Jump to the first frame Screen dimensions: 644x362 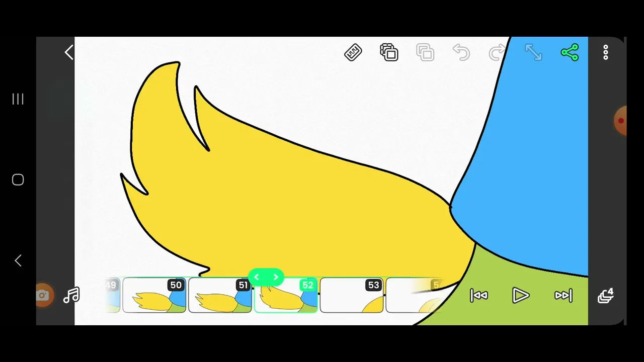click(478, 296)
